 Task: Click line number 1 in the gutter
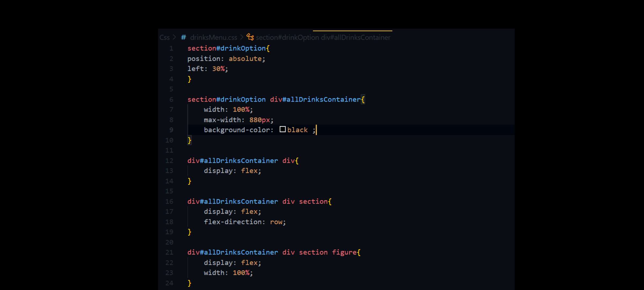[171, 48]
